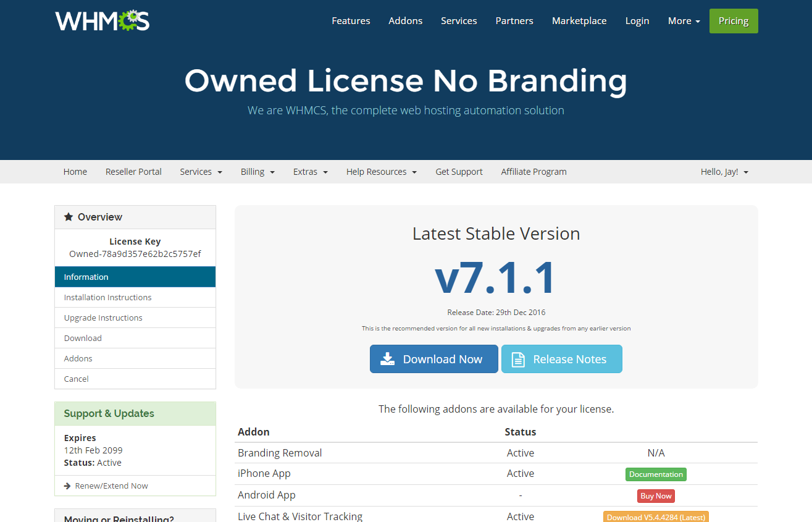Open the More dropdown in top navigation

pyautogui.click(x=684, y=21)
